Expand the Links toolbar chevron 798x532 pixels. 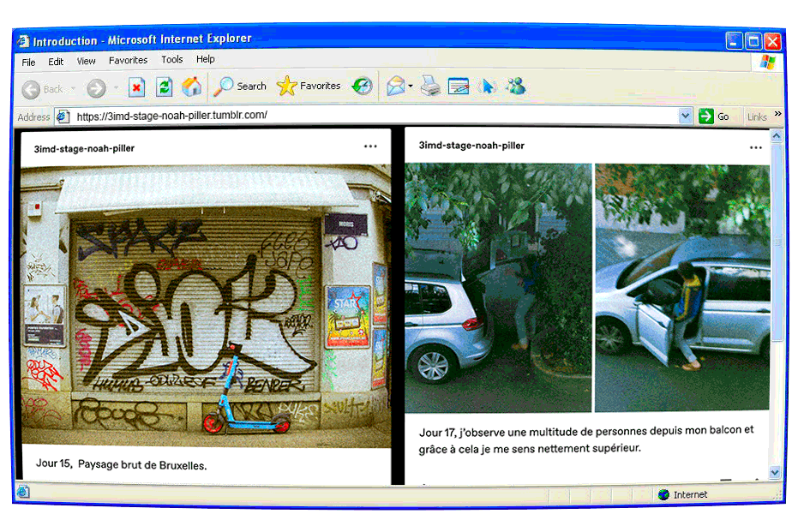(777, 115)
